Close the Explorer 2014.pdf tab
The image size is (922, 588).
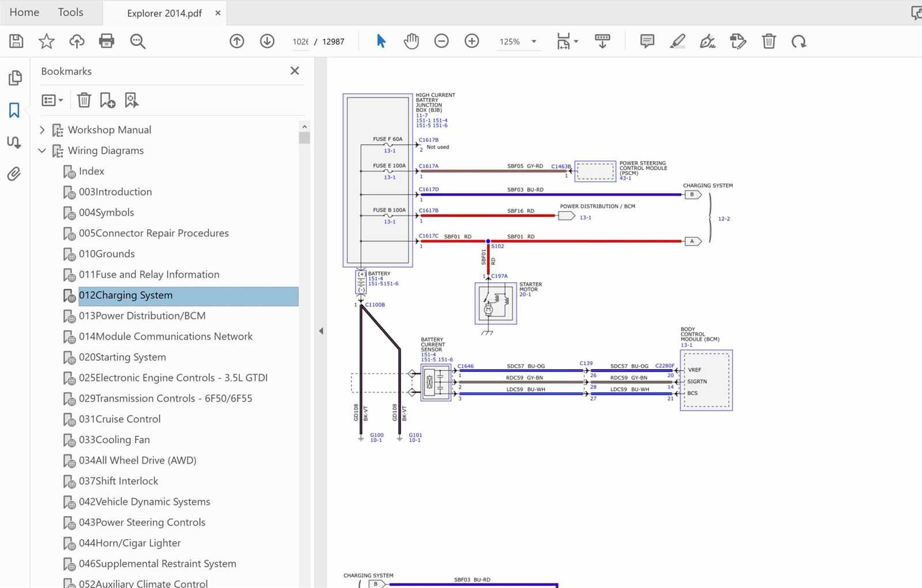(x=218, y=13)
